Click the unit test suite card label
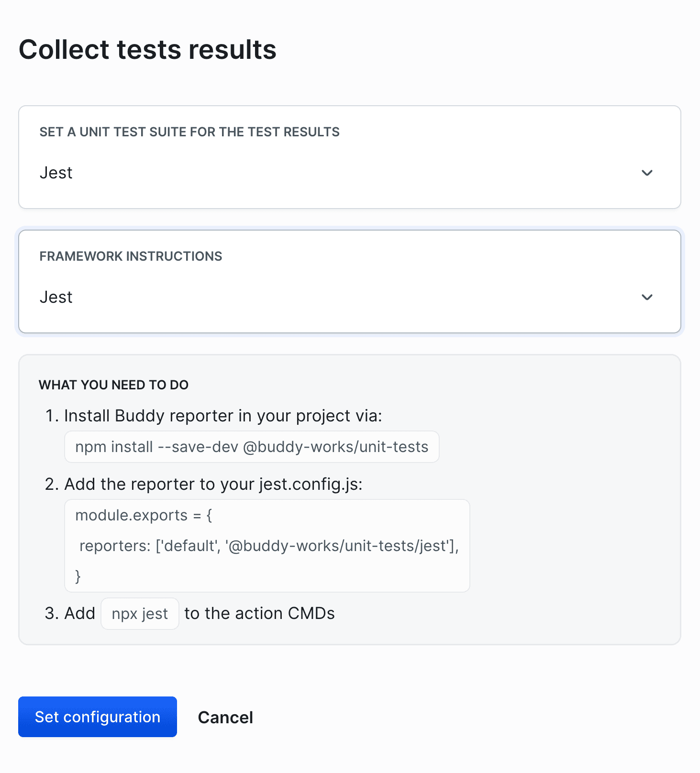 189,132
